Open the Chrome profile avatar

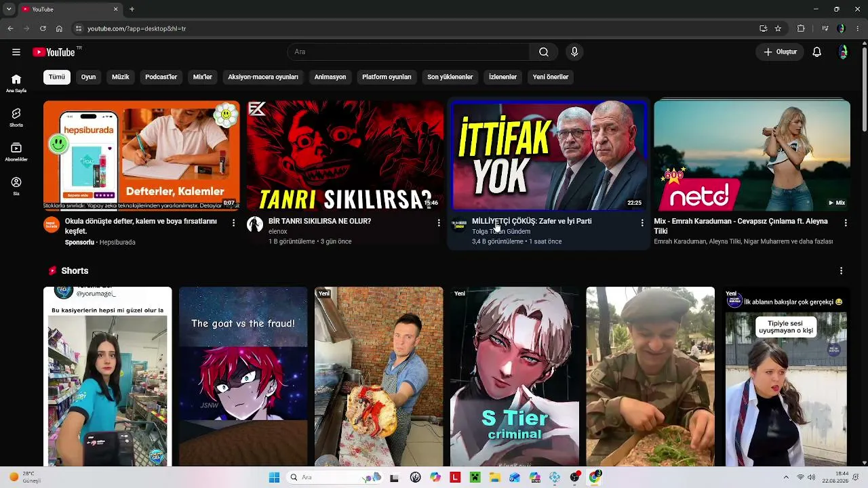pyautogui.click(x=842, y=28)
